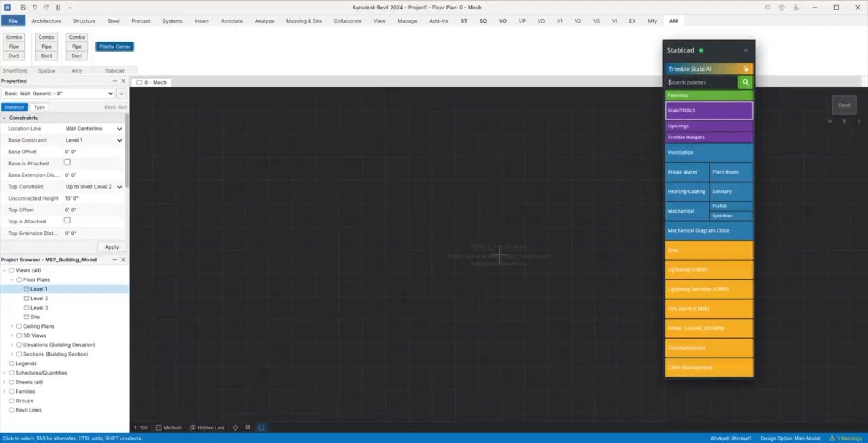Minimize the Project Browser panel with dash icon
Screen dimensions: 868x443
(114, 260)
